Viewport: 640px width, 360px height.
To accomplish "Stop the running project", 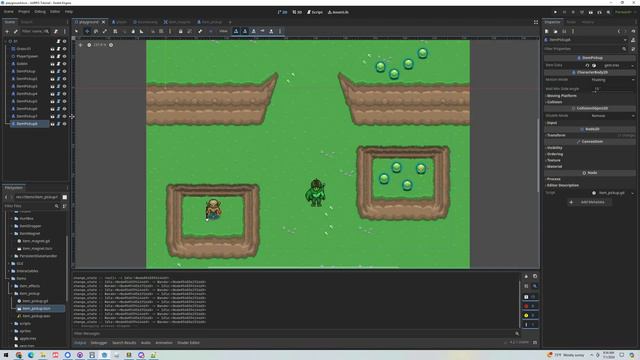I will 573,12.
